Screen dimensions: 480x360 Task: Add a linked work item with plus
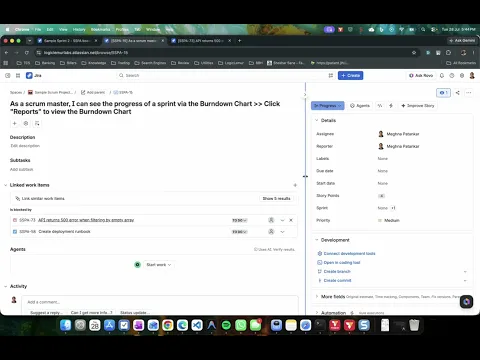(x=295, y=185)
